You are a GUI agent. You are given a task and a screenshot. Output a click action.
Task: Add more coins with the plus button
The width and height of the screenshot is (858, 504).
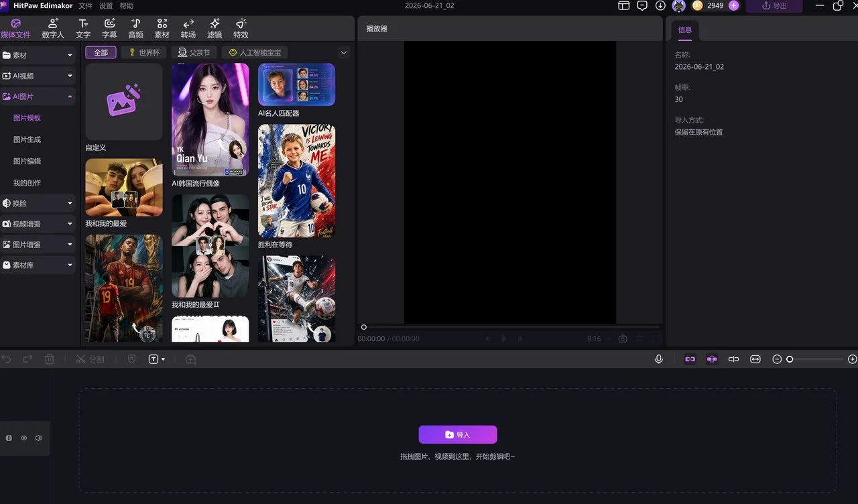click(x=733, y=5)
